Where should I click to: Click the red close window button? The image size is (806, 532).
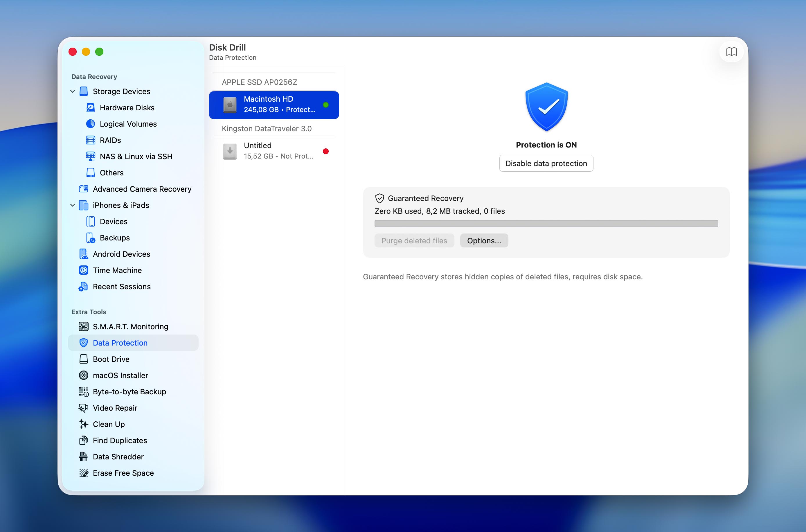pos(73,52)
